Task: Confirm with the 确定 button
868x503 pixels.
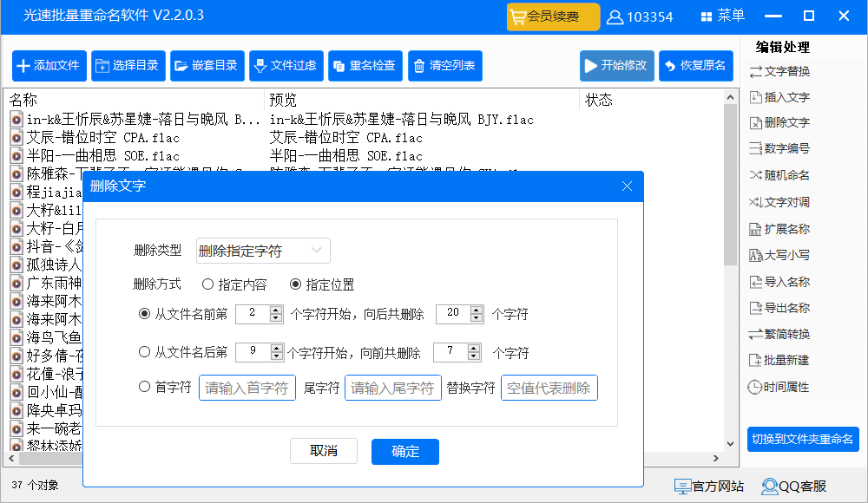Action: click(405, 452)
